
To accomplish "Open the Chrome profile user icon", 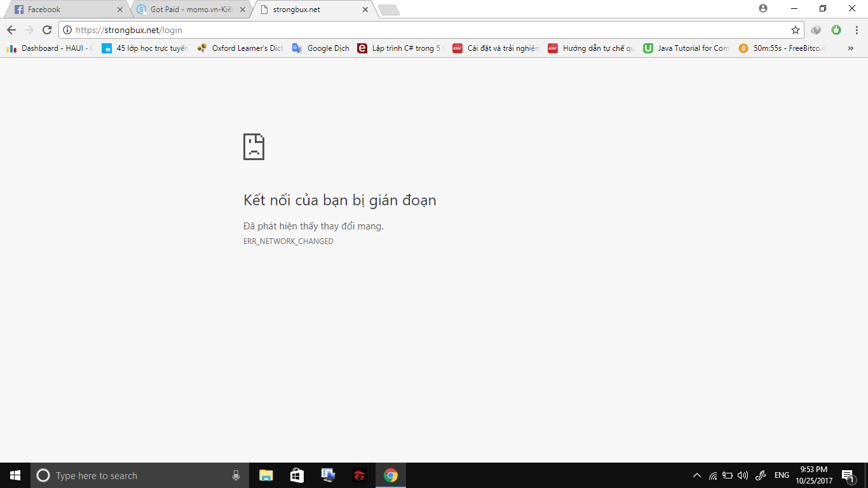I will [763, 8].
